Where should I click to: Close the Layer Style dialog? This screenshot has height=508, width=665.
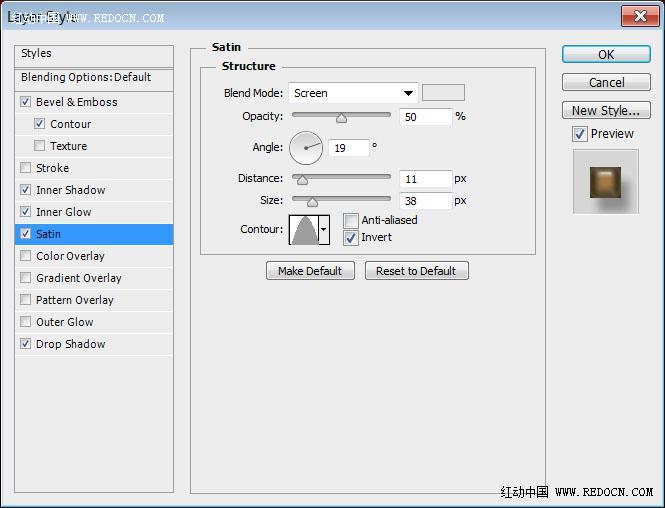coord(640,17)
